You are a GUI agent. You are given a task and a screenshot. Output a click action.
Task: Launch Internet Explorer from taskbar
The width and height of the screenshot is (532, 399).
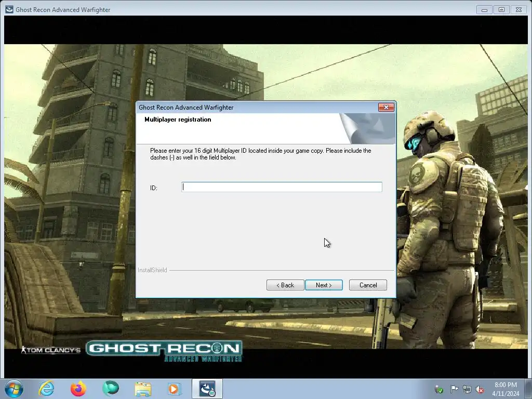[x=46, y=389]
